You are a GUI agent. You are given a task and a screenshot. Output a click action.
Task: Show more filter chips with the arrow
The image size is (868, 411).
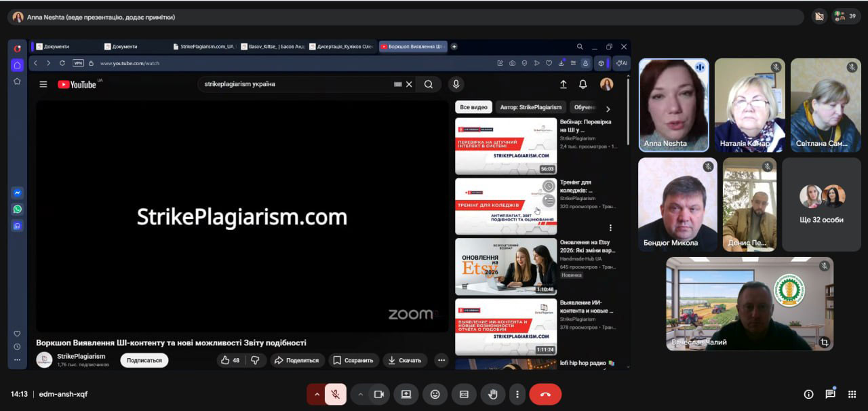click(608, 109)
